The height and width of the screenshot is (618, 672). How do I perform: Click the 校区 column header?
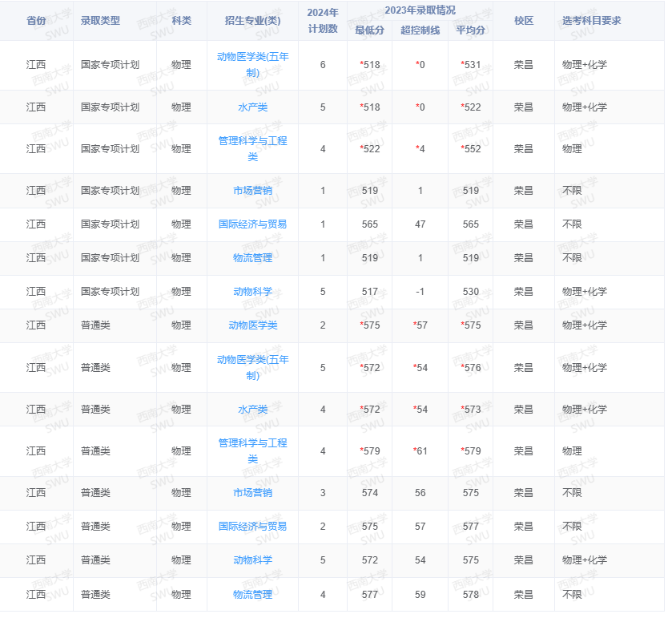coord(525,21)
